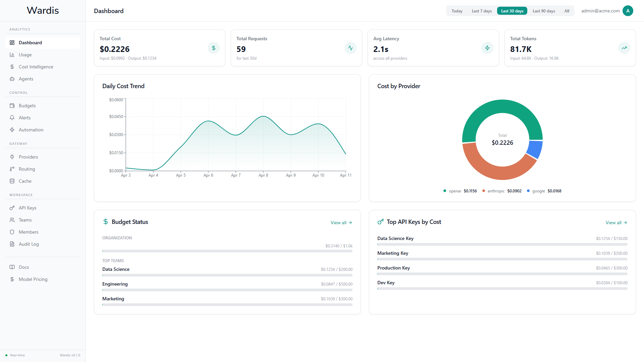Click the $0.3140 / $1.0k organization value
Image resolution: width=644 pixels, height=362 pixels.
[339, 246]
